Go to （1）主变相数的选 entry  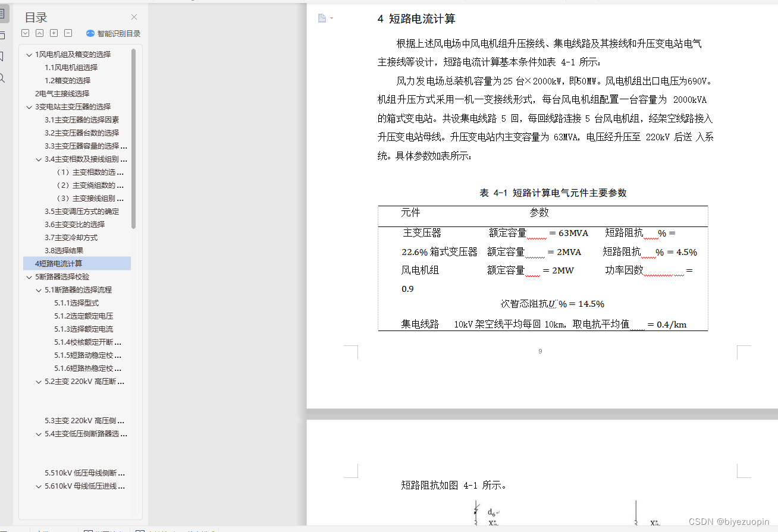point(89,172)
